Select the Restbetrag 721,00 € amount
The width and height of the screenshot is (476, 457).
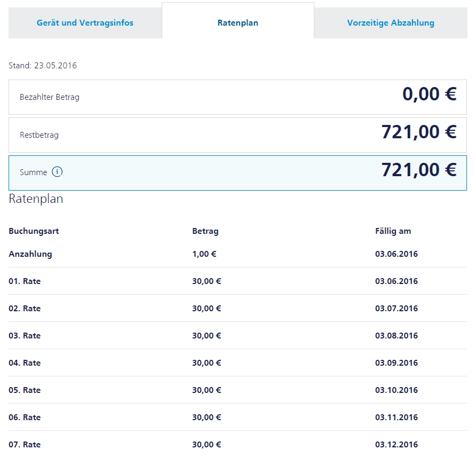coord(419,132)
